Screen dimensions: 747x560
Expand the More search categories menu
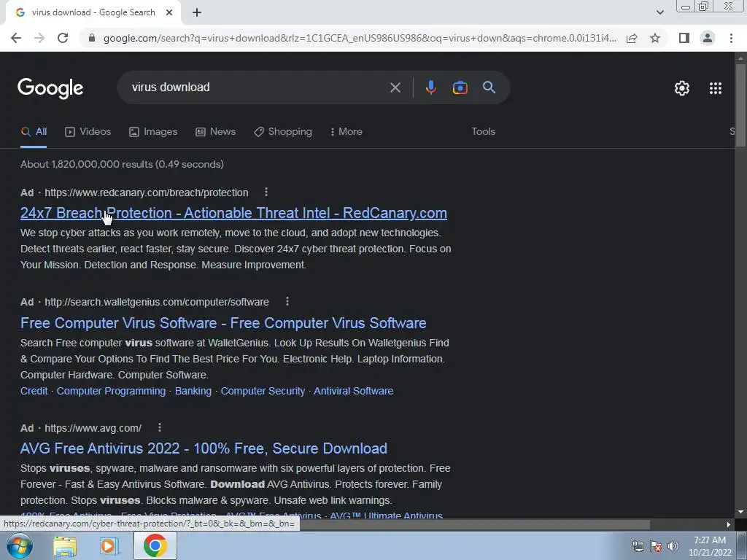tap(347, 132)
